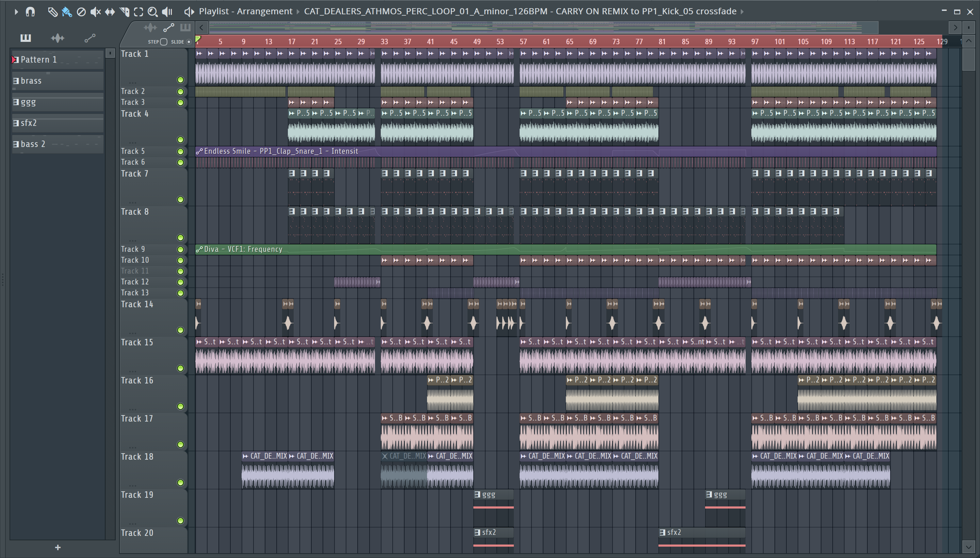Image resolution: width=980 pixels, height=558 pixels.
Task: Open the playlist overview options dot button
Action: [968, 28]
